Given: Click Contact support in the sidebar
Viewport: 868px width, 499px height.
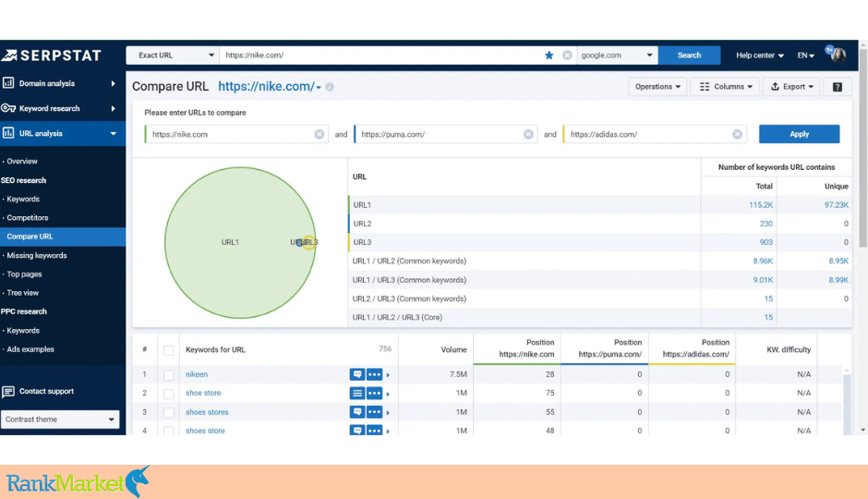Looking at the screenshot, I should 46,391.
